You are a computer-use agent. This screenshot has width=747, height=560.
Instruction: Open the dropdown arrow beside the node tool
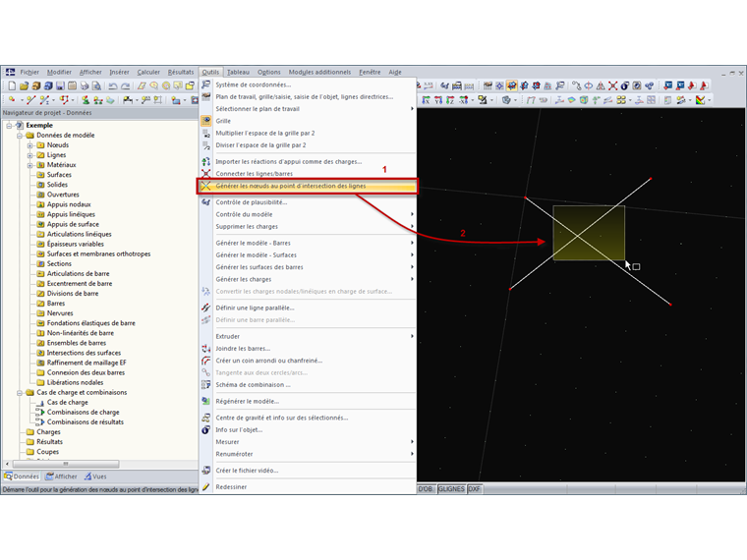point(22,100)
